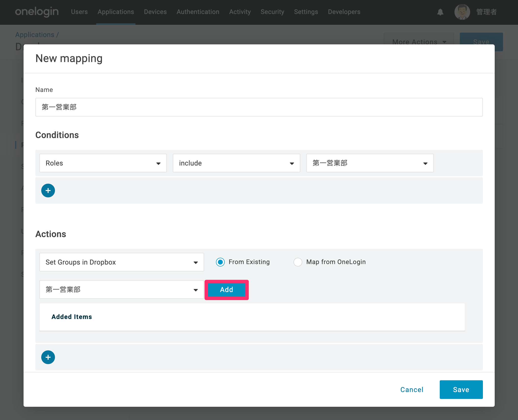
Task: Click the onelogin logo
Action: (x=37, y=12)
